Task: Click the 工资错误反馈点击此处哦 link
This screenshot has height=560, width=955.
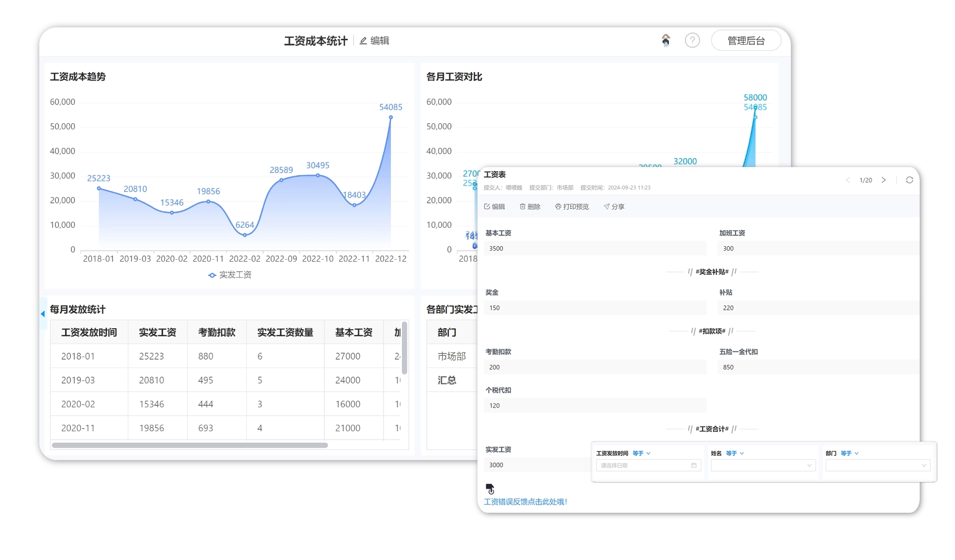Action: pyautogui.click(x=525, y=502)
